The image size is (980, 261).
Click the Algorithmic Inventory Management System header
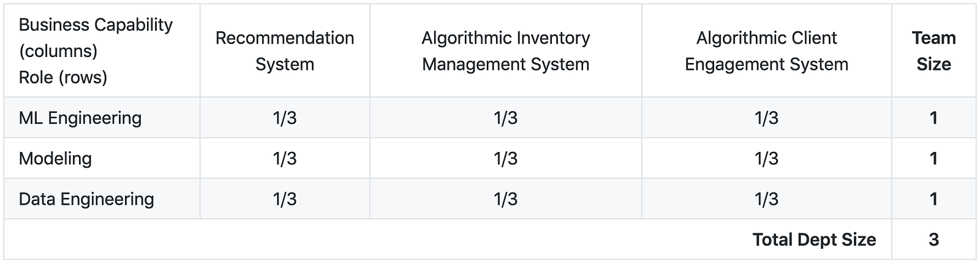tap(505, 51)
